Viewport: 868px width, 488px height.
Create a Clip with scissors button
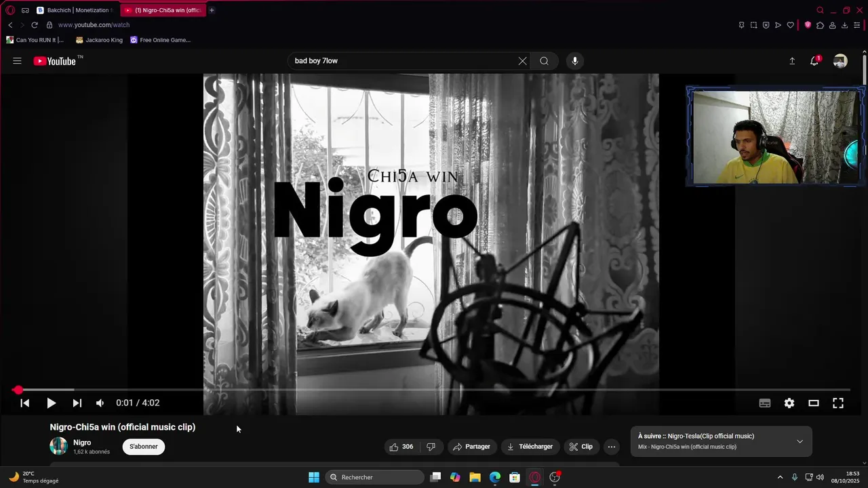click(x=580, y=447)
